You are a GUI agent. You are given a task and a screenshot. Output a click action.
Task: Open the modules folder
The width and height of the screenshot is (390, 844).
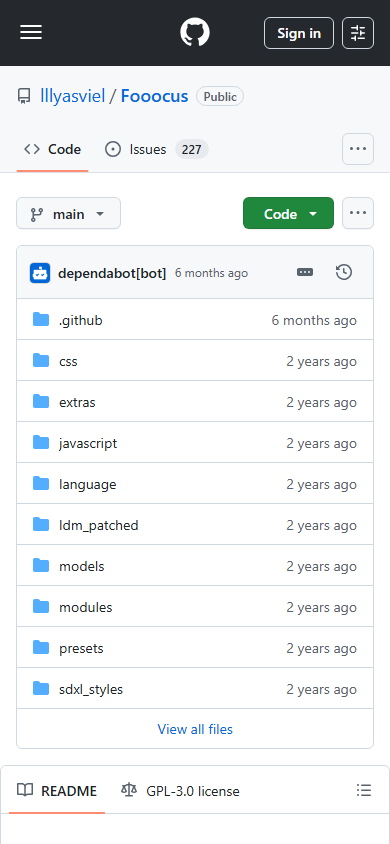[x=86, y=607]
